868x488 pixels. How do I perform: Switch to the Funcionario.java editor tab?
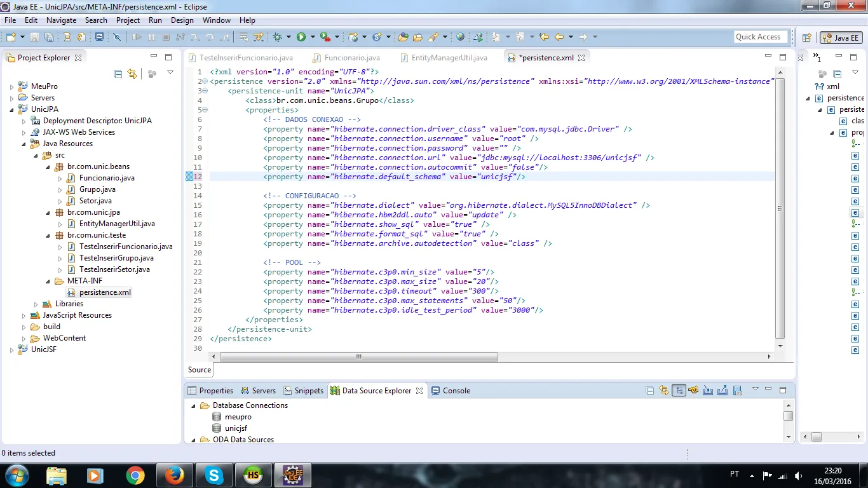pos(351,58)
